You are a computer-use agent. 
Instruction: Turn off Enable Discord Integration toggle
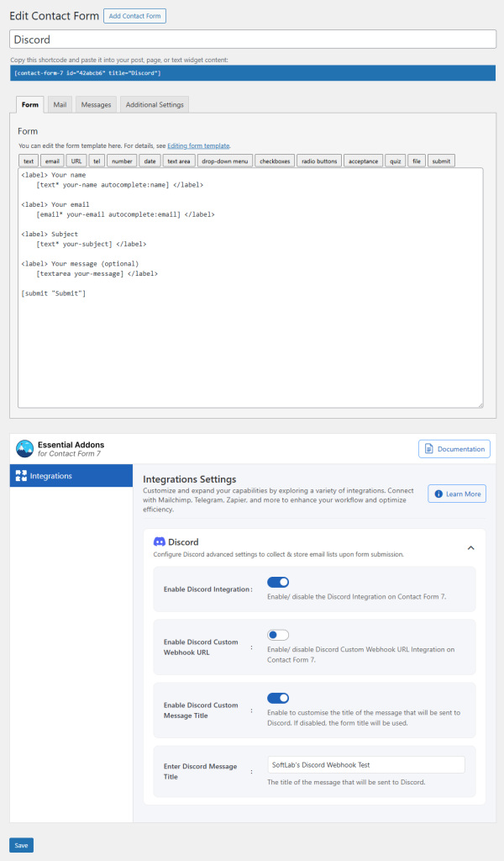tap(278, 582)
